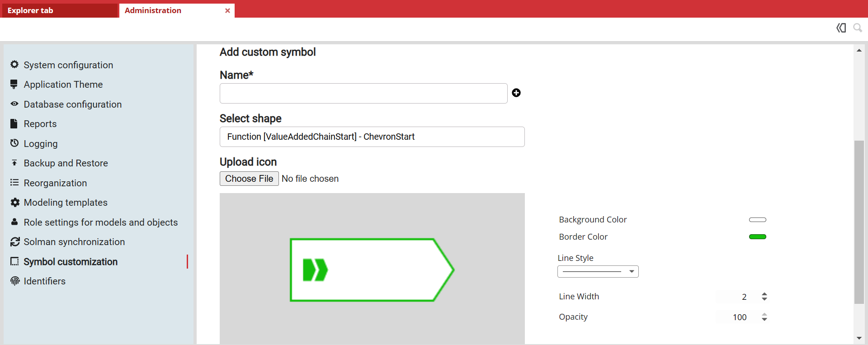
Task: Open the Select shape dropdown
Action: point(372,137)
